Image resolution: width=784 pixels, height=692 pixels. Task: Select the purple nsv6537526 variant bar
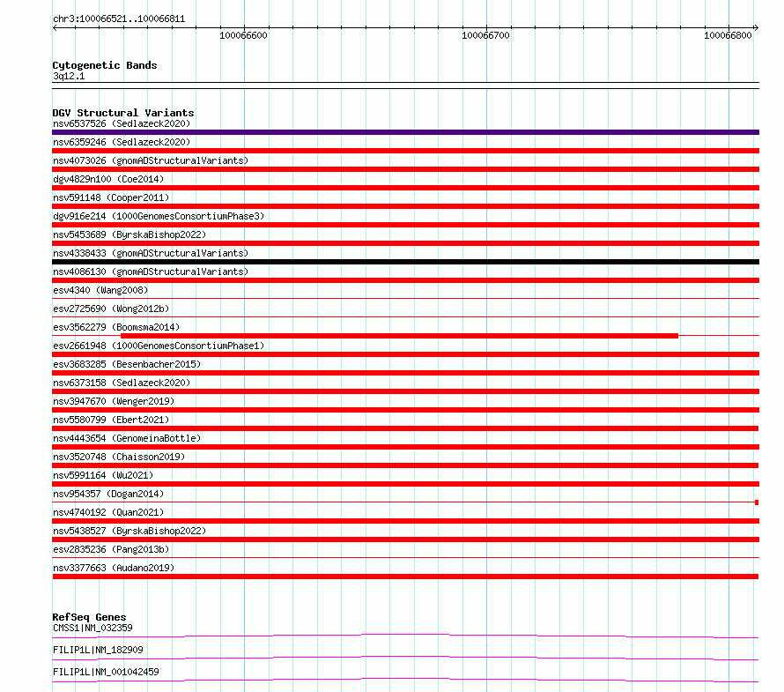[x=405, y=132]
